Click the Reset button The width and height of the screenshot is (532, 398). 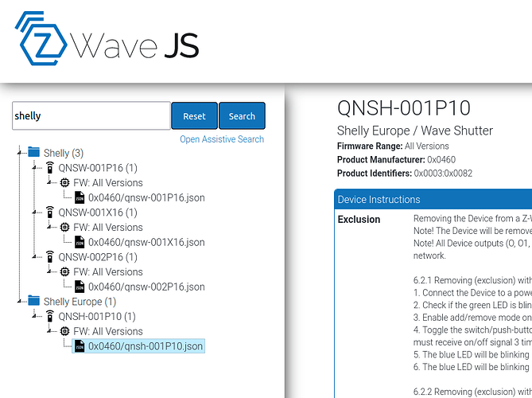coord(194,115)
